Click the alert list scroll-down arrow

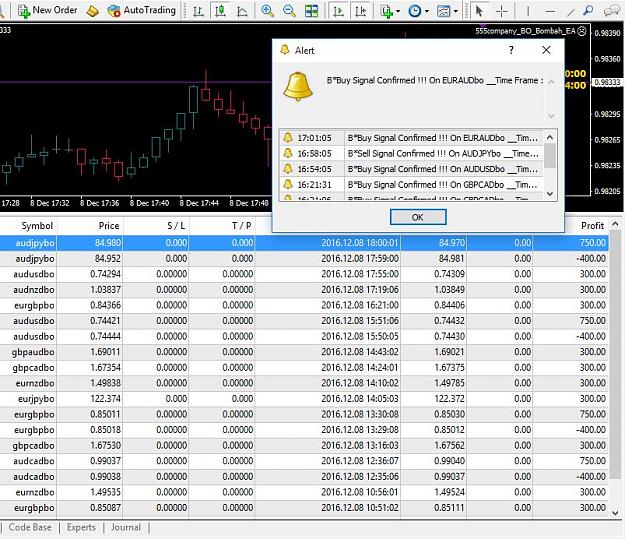click(550, 193)
